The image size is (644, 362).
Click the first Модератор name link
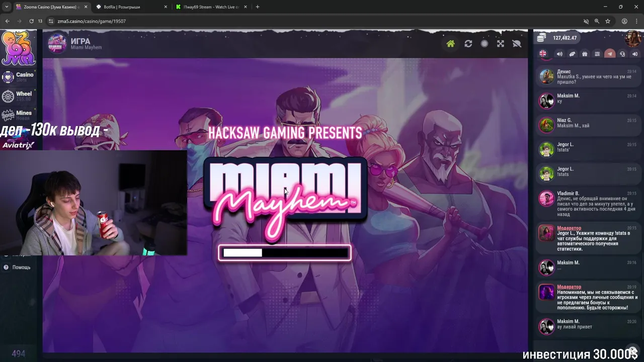tap(569, 228)
